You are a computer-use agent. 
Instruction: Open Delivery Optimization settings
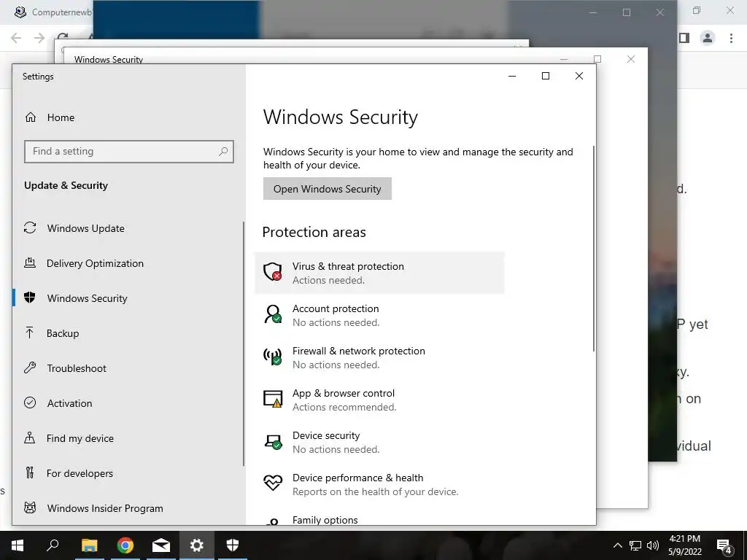[x=128, y=262]
